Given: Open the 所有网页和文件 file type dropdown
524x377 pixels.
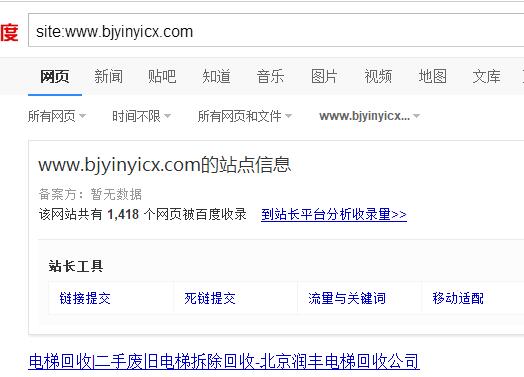Looking at the screenshot, I should pos(245,116).
